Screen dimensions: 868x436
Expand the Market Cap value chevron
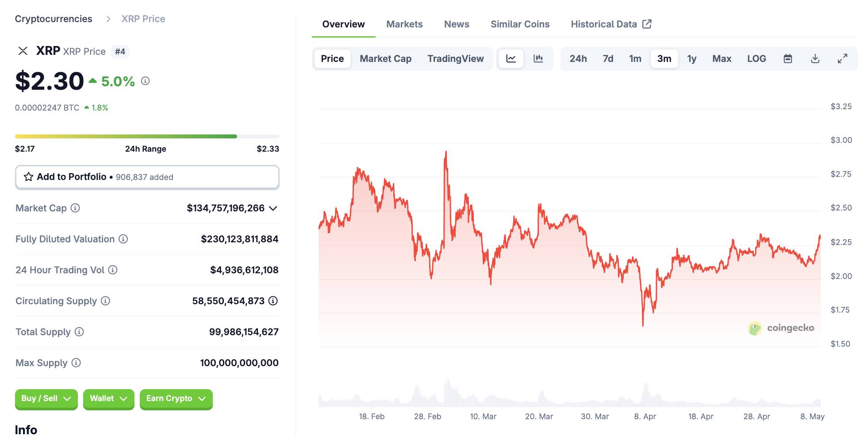(x=273, y=208)
